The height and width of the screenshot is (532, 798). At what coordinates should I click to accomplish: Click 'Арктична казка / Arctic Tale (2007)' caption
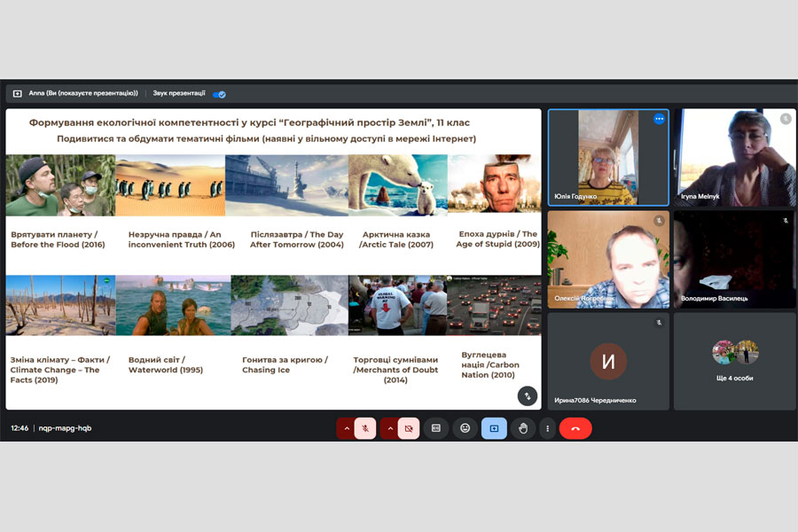click(x=396, y=239)
